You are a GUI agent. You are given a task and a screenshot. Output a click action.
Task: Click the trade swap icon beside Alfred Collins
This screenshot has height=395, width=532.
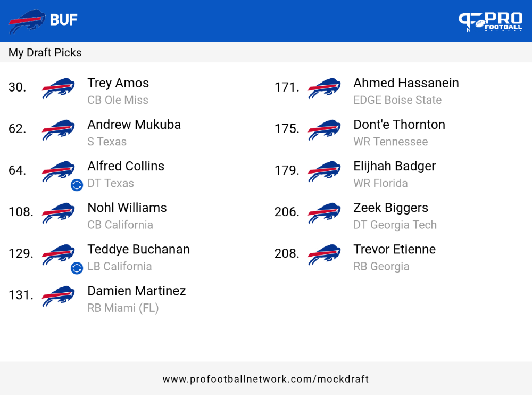click(x=77, y=185)
